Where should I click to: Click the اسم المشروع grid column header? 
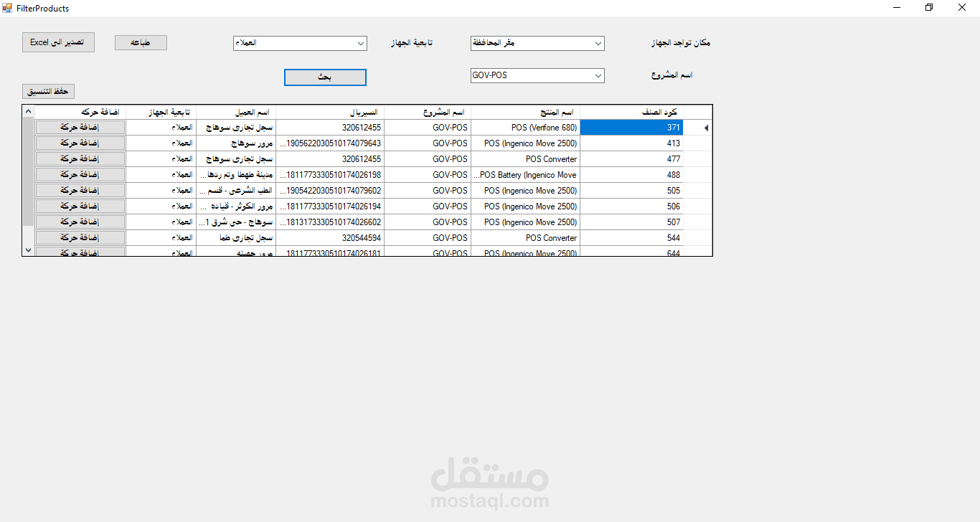coord(428,113)
